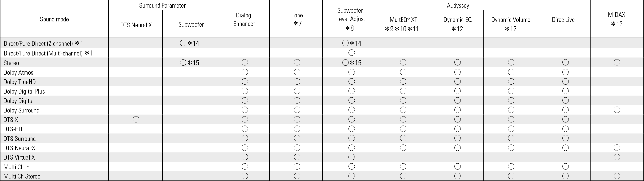Image resolution: width=644 pixels, height=181 pixels.
Task: Click the Dolby Digital Dynamic Volume circle
Action: (511, 100)
